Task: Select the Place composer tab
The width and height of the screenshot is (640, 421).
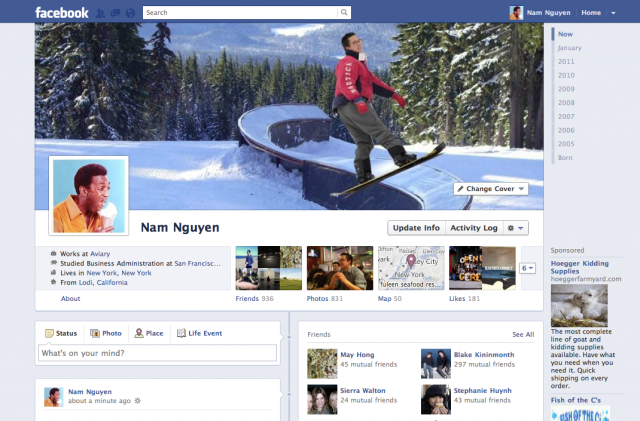Action: point(149,333)
